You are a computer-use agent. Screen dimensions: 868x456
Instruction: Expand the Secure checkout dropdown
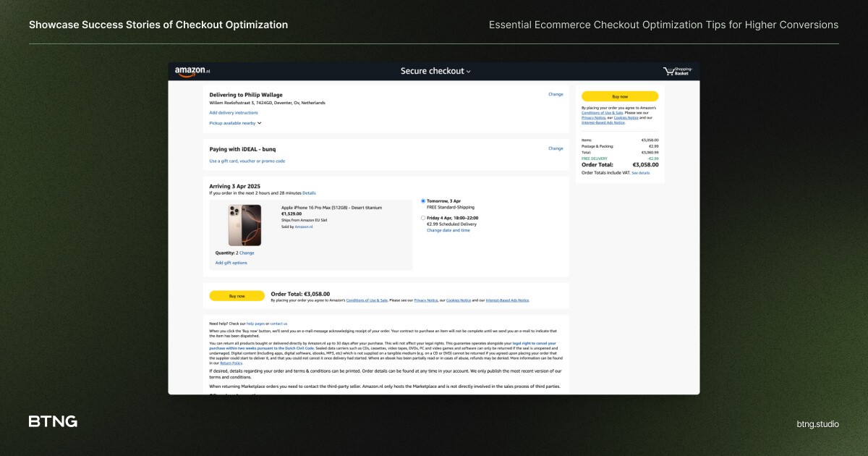[435, 71]
